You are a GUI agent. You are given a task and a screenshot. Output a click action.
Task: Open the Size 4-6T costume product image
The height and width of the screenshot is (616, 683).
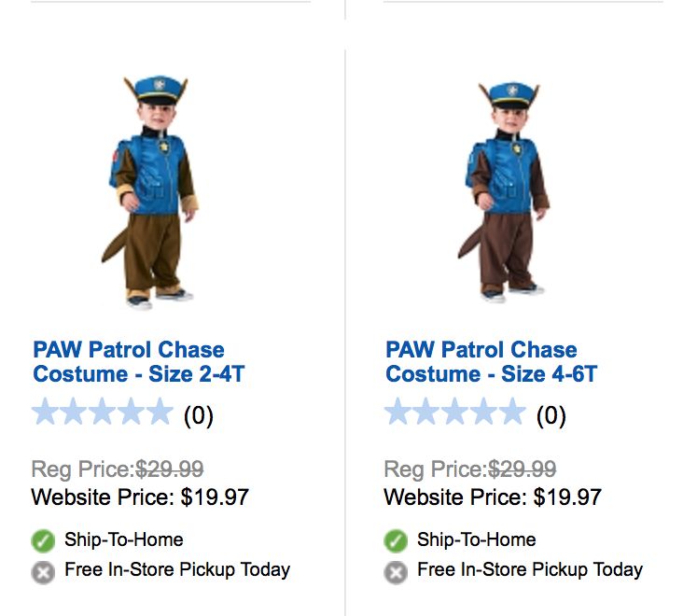503,191
